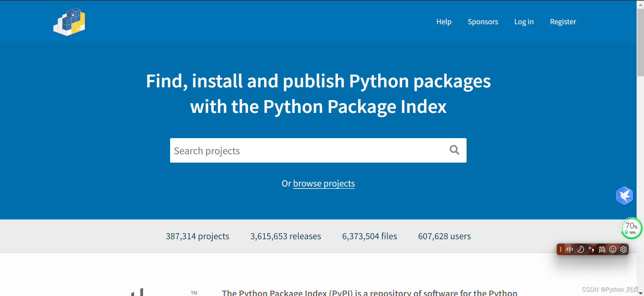Click the moon icon in IME toolbar
This screenshot has width=644, height=296.
(581, 249)
